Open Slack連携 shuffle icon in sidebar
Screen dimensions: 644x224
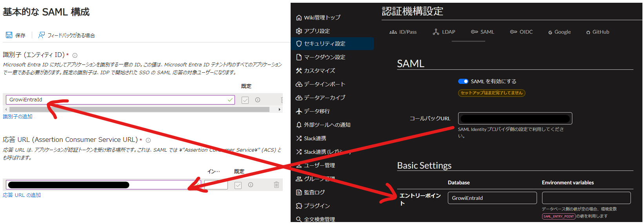pyautogui.click(x=299, y=138)
